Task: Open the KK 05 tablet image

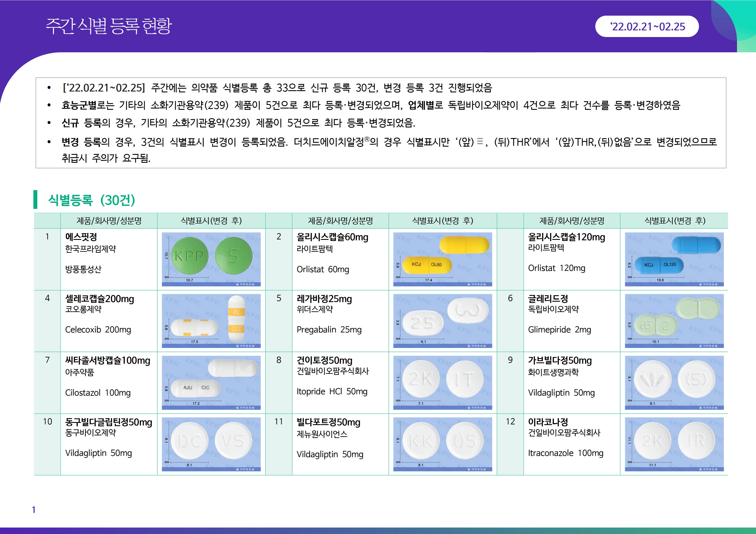Action: [442, 444]
